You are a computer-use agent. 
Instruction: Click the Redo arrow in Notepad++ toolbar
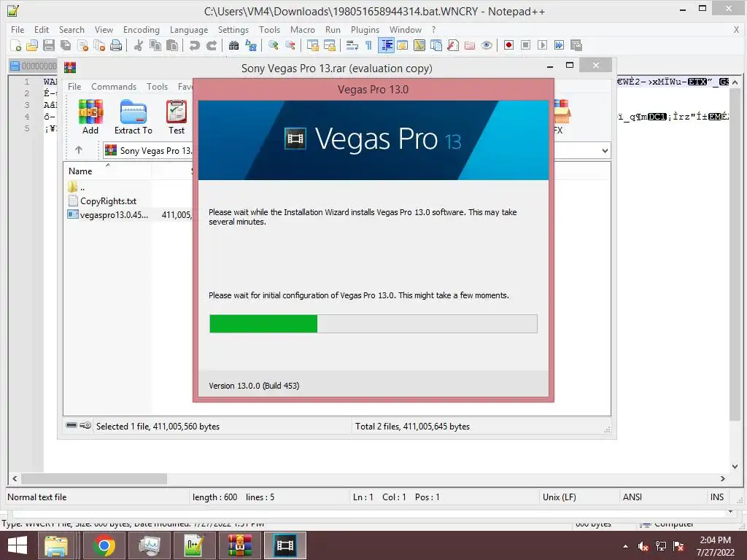tap(211, 45)
